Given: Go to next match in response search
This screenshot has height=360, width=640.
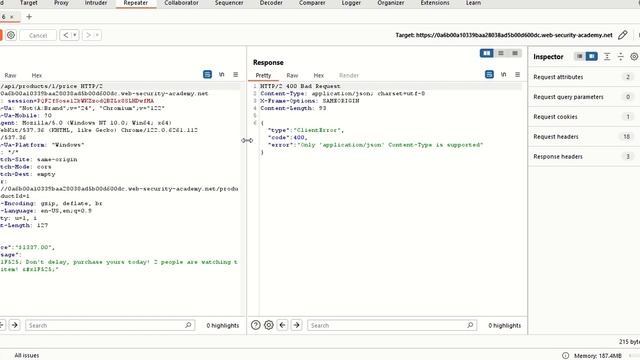Looking at the screenshot, I should point(297,325).
